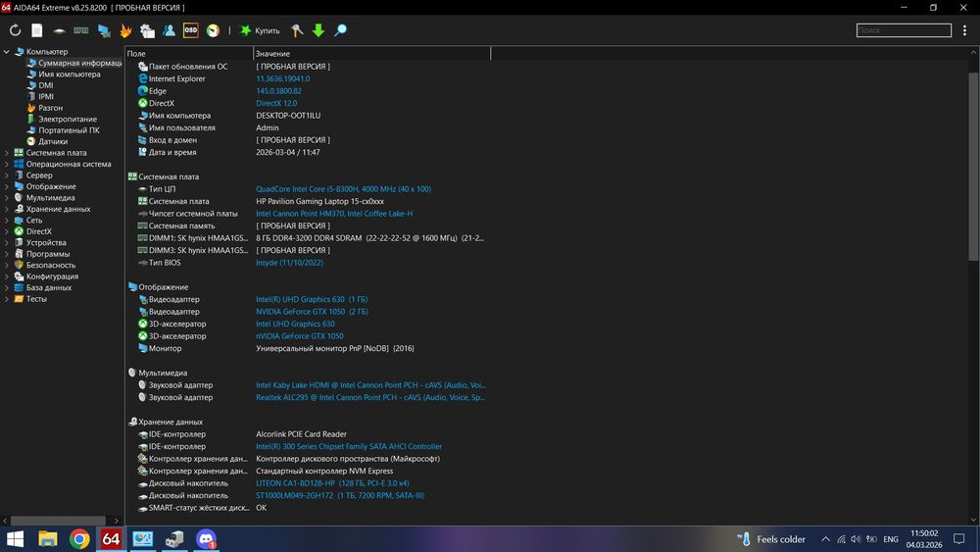Screen dimensions: 980x552
Task: Click the Монитор row field label
Action: [x=165, y=349]
